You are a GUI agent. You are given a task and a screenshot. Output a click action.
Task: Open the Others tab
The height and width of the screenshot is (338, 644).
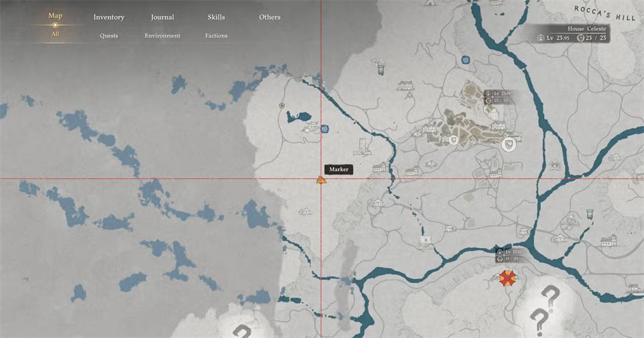click(270, 17)
